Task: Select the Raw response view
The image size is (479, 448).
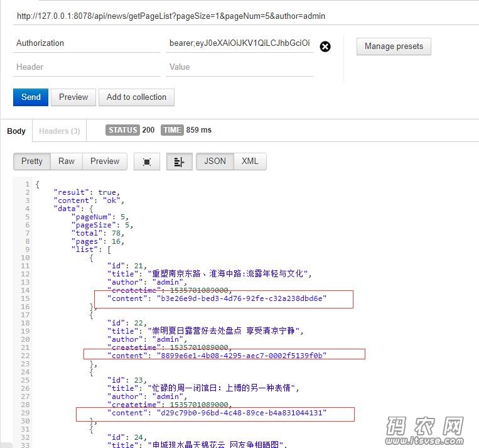Action: 67,161
